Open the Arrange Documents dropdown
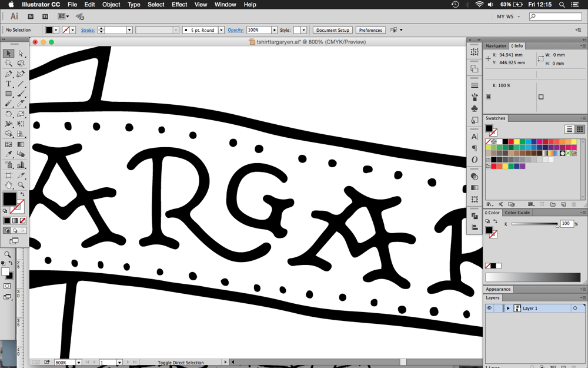Screen dimensions: 588x368 (x=64, y=16)
